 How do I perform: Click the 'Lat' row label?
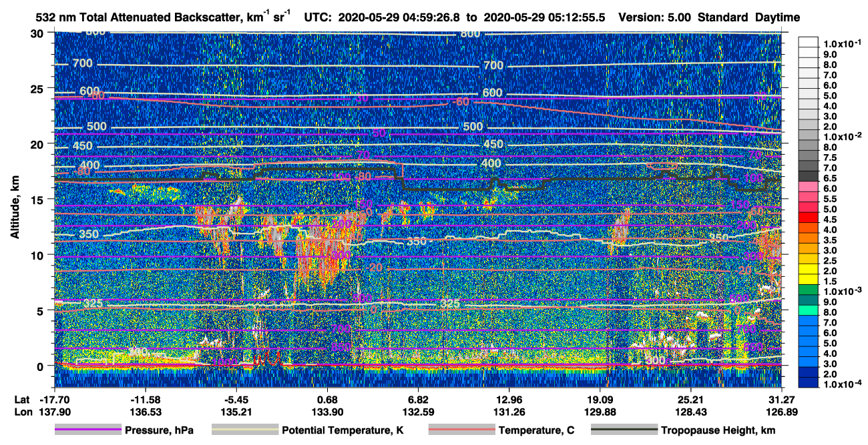(x=21, y=400)
